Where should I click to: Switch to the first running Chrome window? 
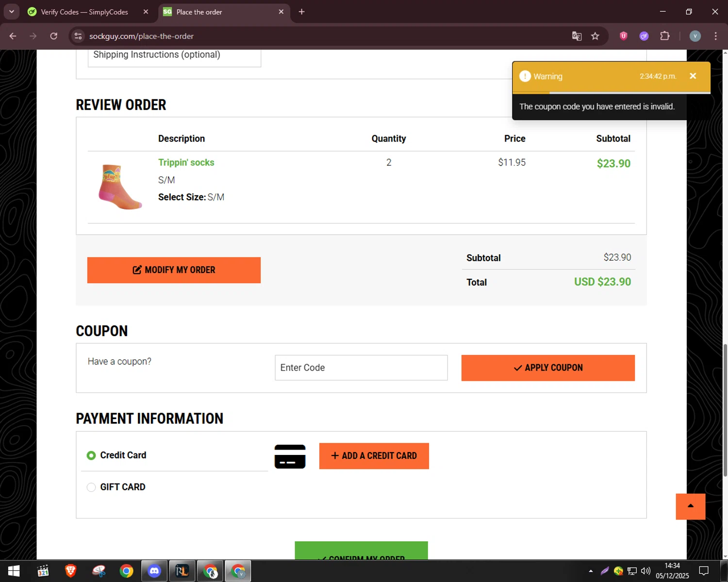coord(210,571)
